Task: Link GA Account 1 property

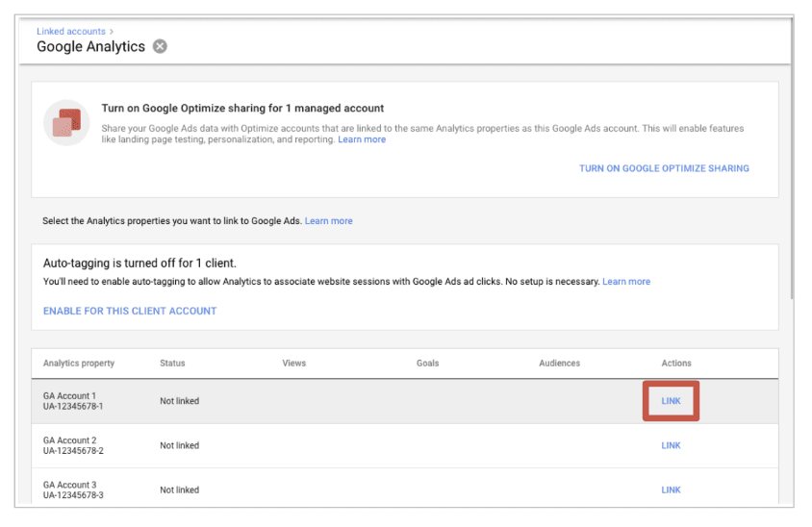Action: [x=671, y=401]
